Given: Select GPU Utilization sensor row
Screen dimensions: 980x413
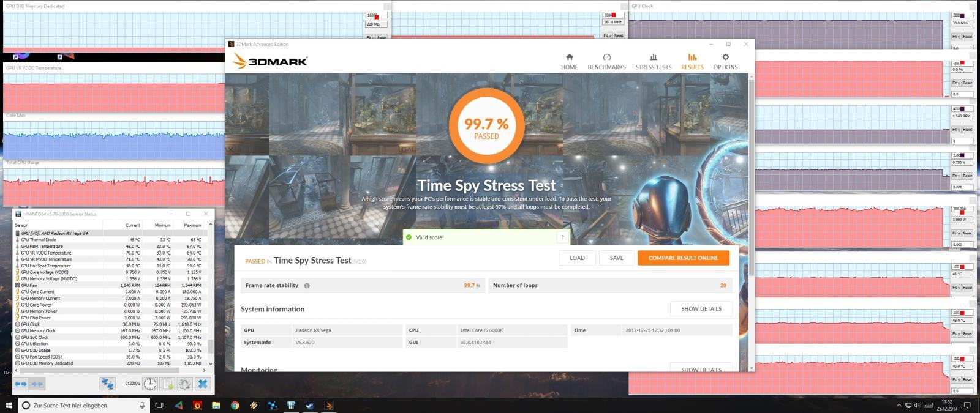Looking at the screenshot, I should (111, 344).
